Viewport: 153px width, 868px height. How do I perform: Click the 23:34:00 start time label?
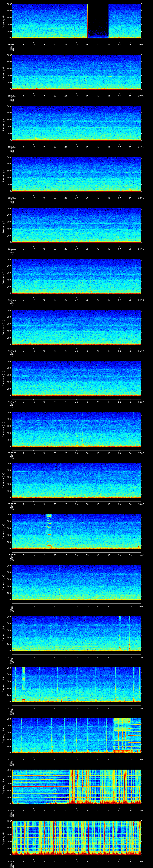click(x=12, y=861)
